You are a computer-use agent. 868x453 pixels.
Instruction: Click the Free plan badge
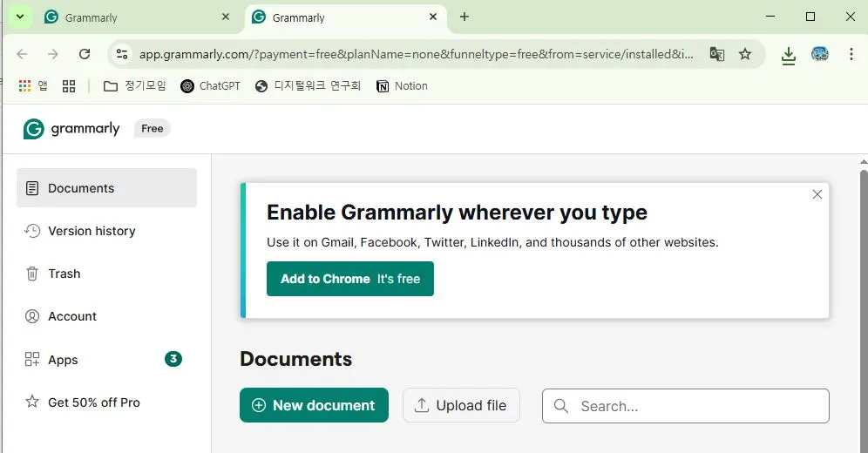coord(153,128)
